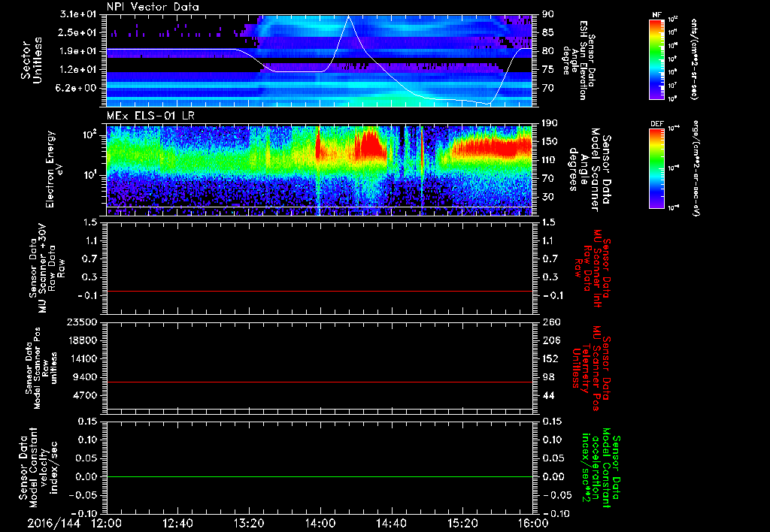This screenshot has width=770, height=532.
Task: Select the "90" Sun elevation tick
Action: coord(547,14)
